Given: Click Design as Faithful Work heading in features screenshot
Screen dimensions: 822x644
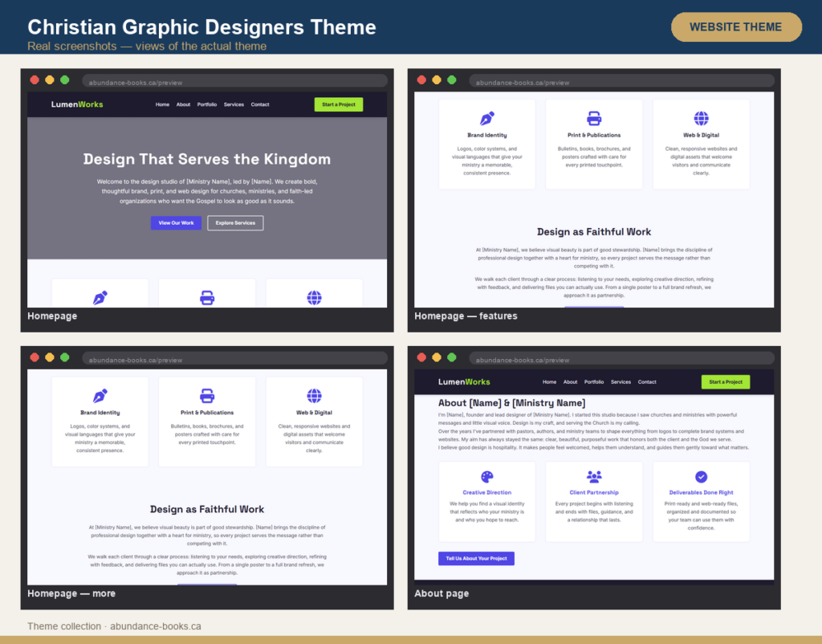Looking at the screenshot, I should click(x=594, y=232).
